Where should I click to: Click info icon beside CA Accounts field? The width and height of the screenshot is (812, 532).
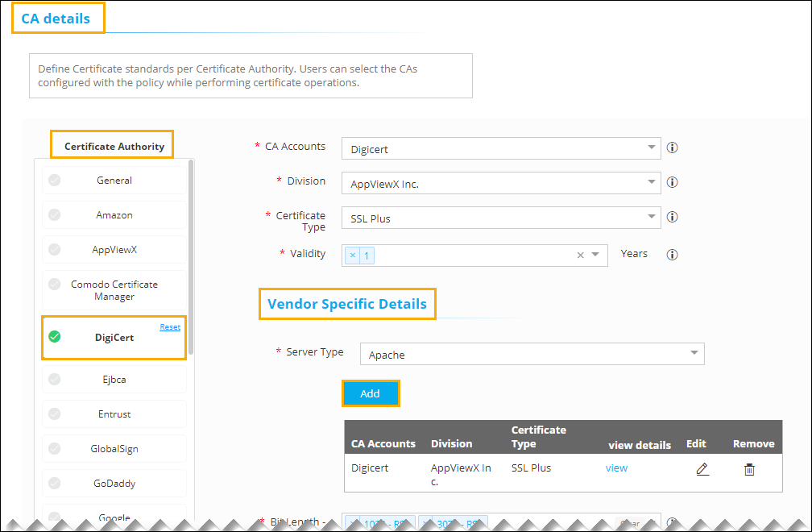tap(672, 148)
